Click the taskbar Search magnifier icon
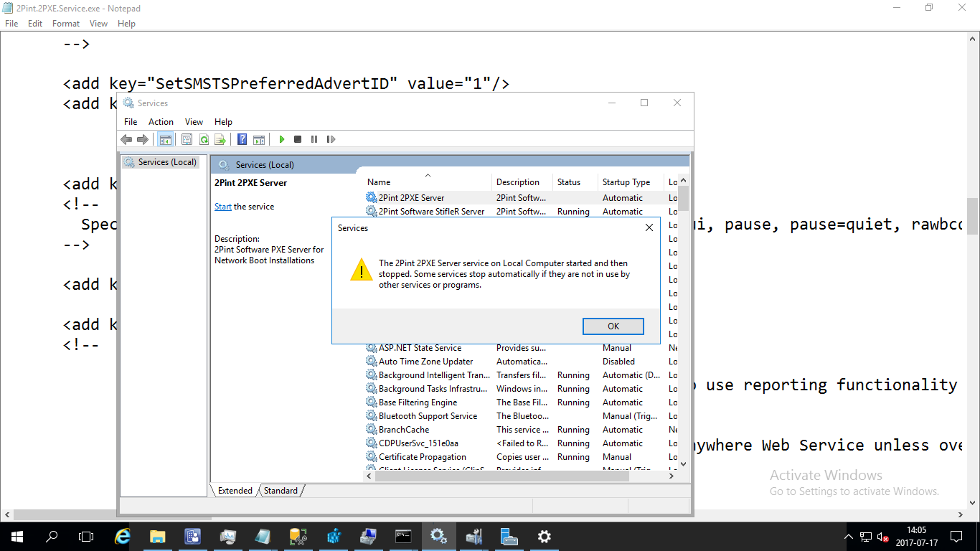Image resolution: width=980 pixels, height=551 pixels. click(x=52, y=536)
